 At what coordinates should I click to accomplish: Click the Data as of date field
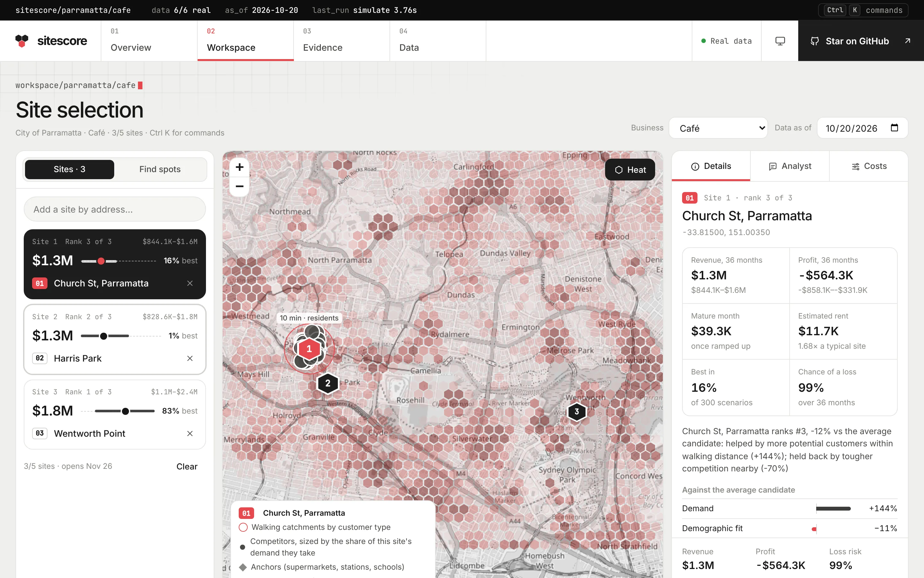point(862,128)
